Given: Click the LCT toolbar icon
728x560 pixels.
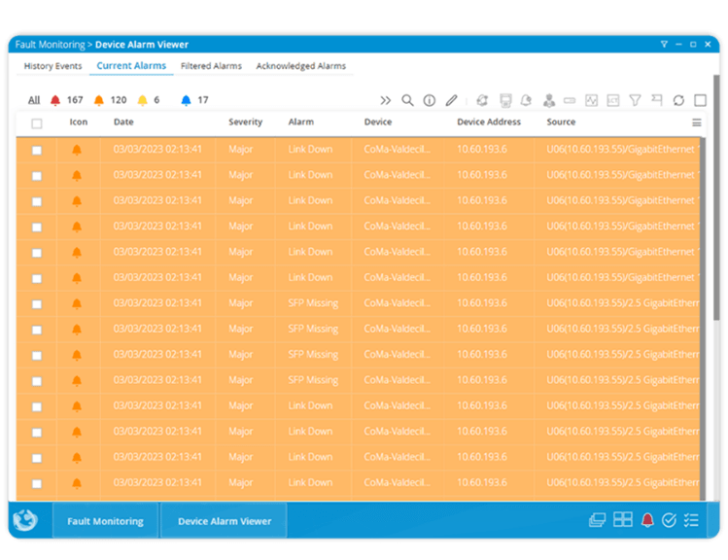Looking at the screenshot, I should (613, 100).
